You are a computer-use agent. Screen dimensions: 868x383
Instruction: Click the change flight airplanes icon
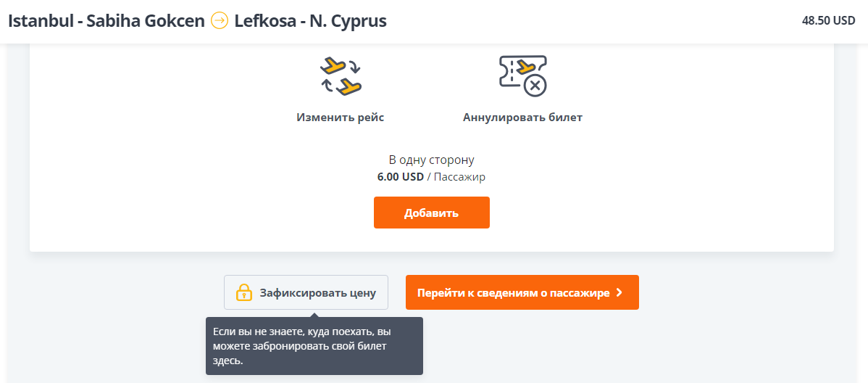[341, 75]
